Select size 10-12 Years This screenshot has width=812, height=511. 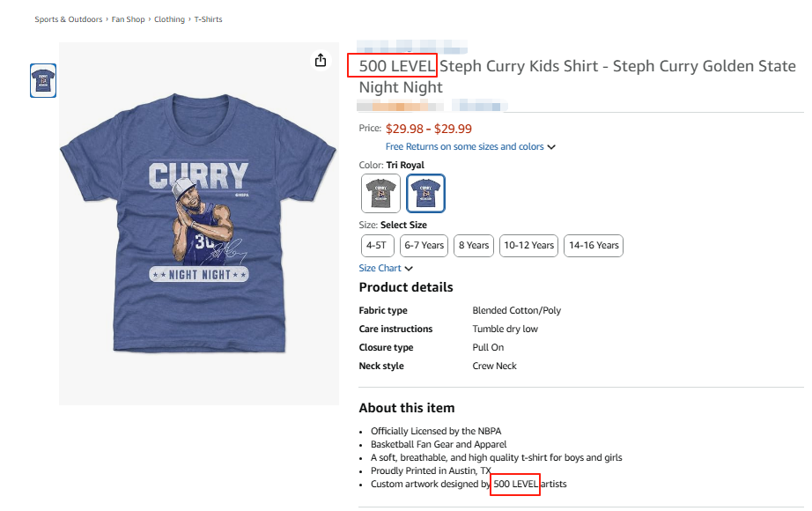tap(529, 246)
